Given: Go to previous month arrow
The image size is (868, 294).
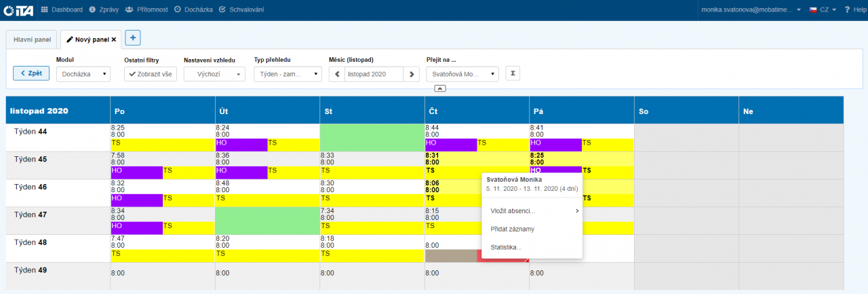Looking at the screenshot, I should (x=336, y=74).
